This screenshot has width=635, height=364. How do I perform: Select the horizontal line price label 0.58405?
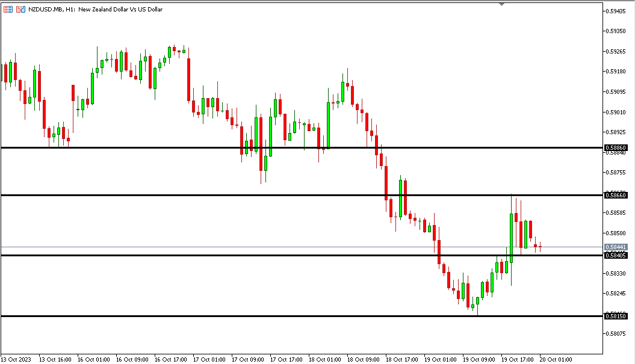[616, 256]
